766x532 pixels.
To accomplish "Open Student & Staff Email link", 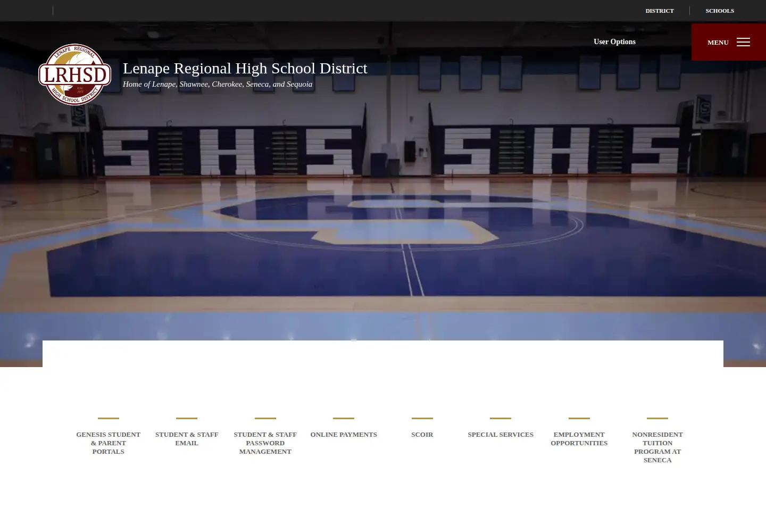I will [187, 438].
